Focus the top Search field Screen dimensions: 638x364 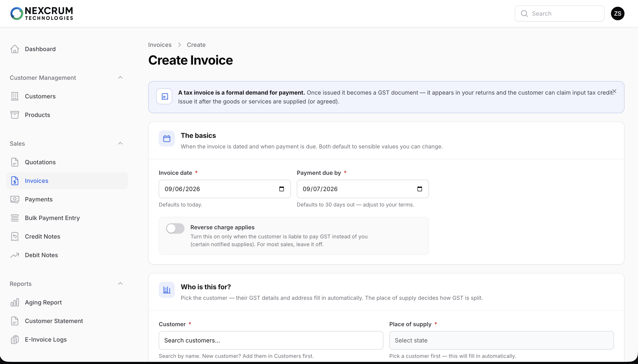(559, 14)
